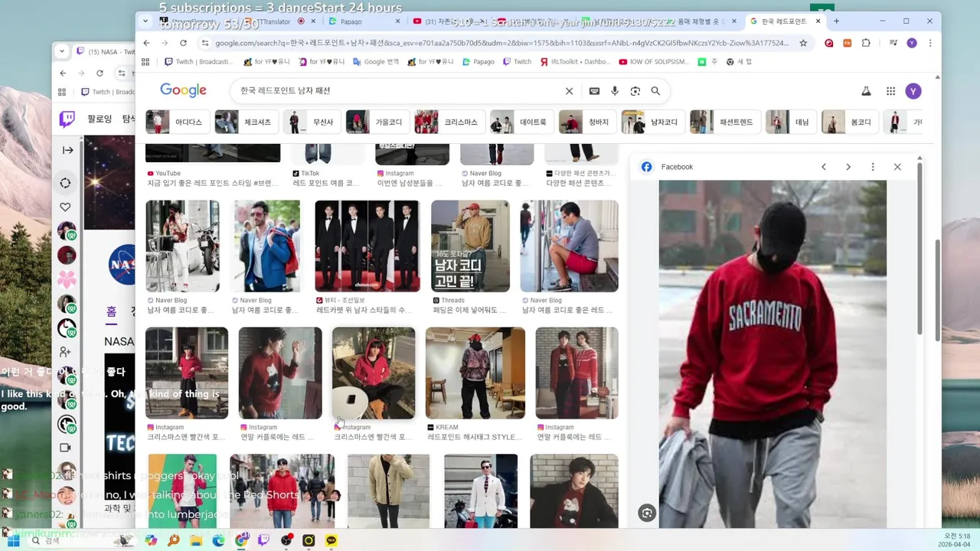Open the 남자 코디 고민 끝 Threads image
The height and width of the screenshot is (551, 980).
[x=470, y=246]
